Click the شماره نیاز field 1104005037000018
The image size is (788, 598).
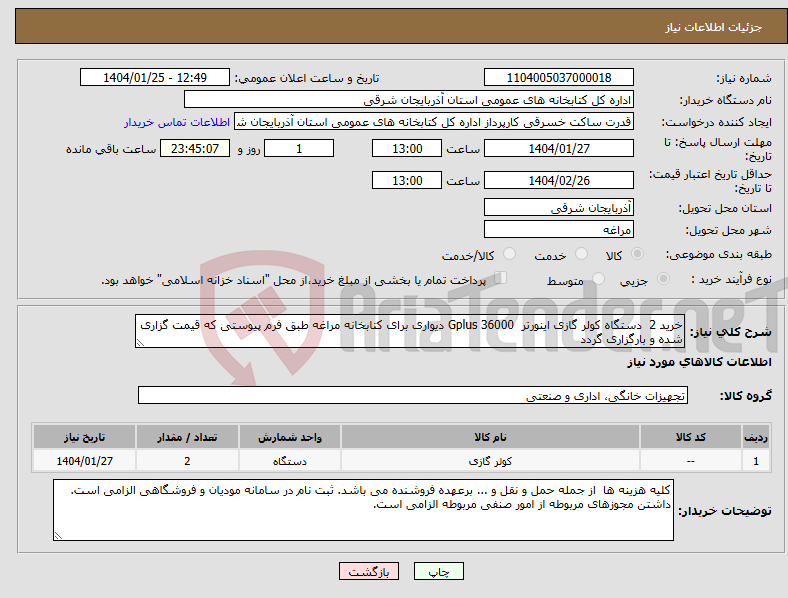click(558, 77)
